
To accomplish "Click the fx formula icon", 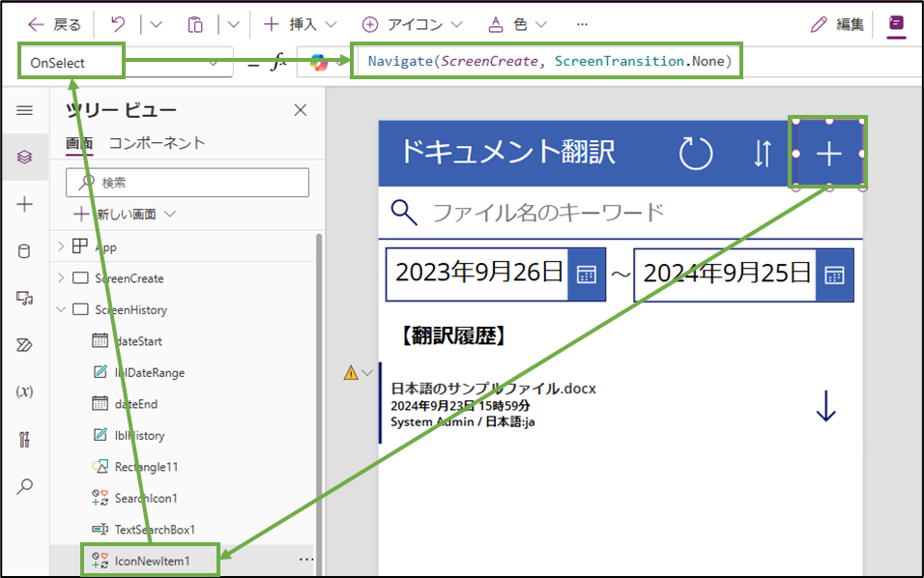I will (278, 61).
